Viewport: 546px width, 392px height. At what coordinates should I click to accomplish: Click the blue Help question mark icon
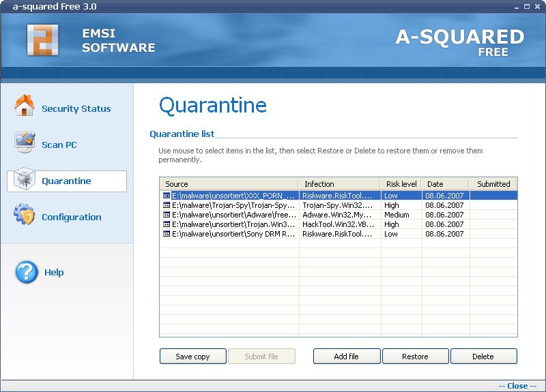click(27, 272)
